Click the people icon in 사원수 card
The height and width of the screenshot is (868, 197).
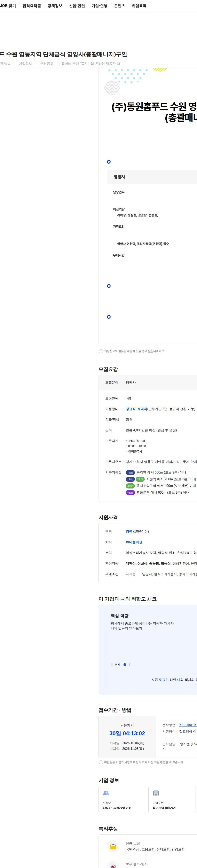tap(106, 793)
